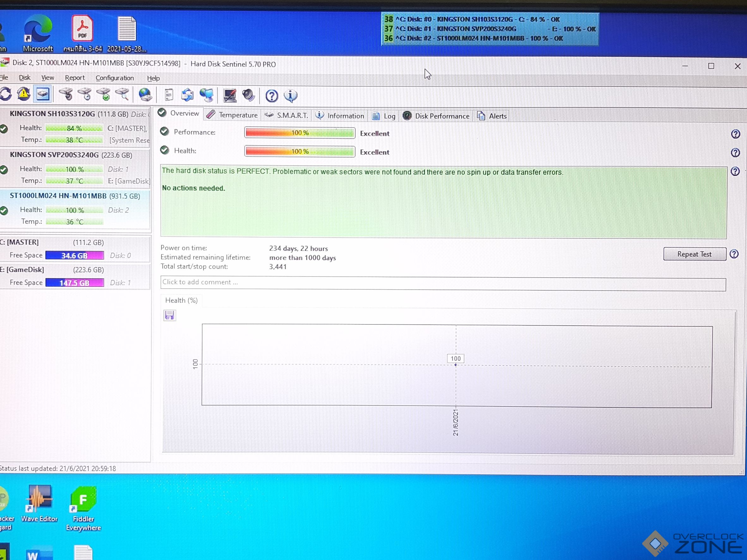Click the speaker sound toolbar icon
Image resolution: width=747 pixels, height=560 pixels.
click(x=249, y=95)
